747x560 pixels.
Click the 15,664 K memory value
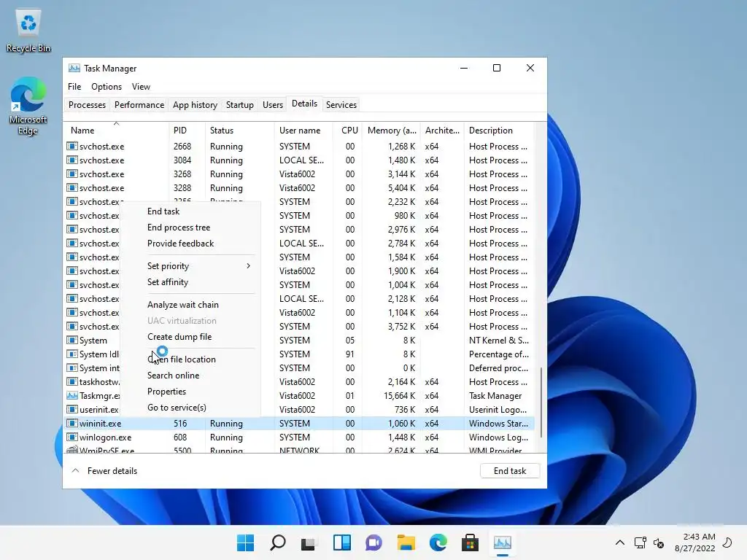[399, 396]
